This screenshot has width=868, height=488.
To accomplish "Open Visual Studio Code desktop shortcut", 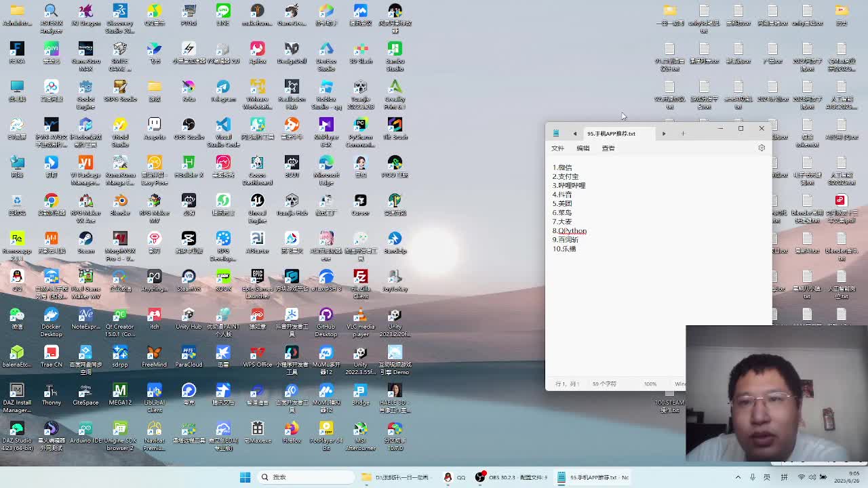I will click(223, 132).
